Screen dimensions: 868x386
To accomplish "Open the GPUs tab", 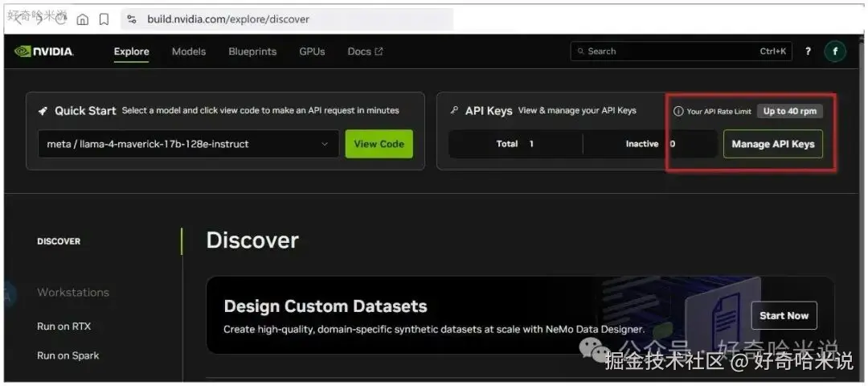I will pos(312,51).
